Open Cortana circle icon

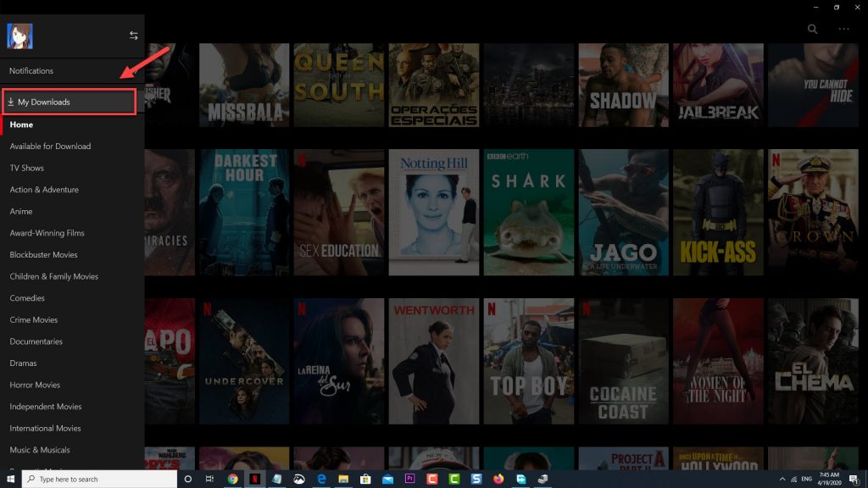coord(187,480)
